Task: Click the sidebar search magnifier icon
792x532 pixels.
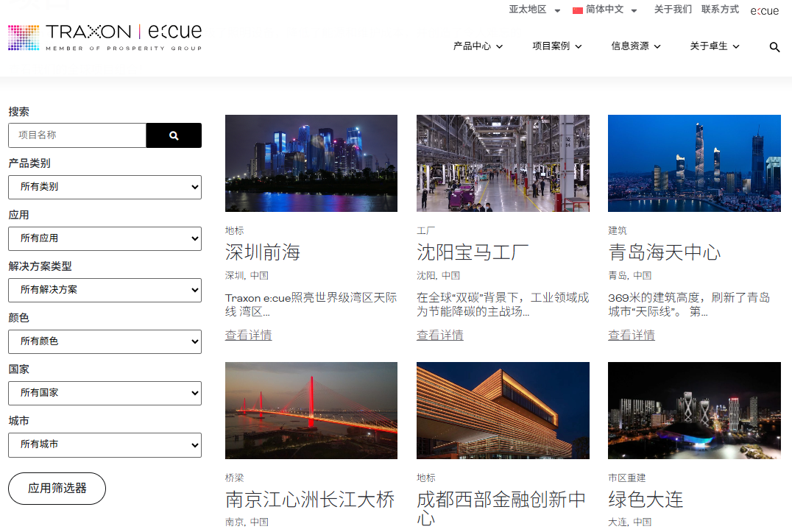Action: click(174, 135)
